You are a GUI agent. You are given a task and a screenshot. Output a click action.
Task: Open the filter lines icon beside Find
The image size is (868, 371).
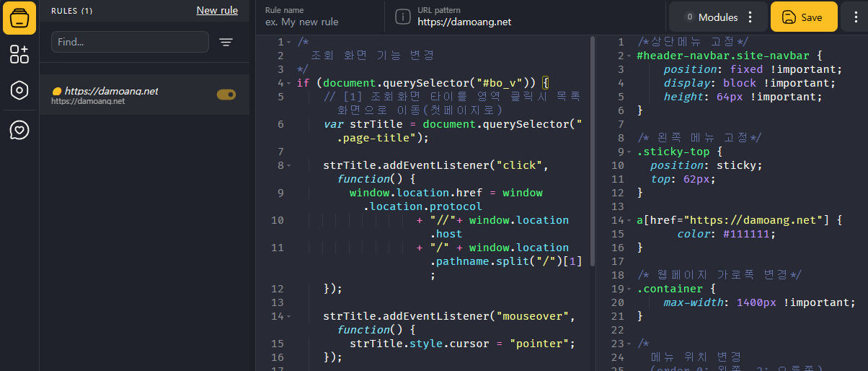tap(226, 42)
